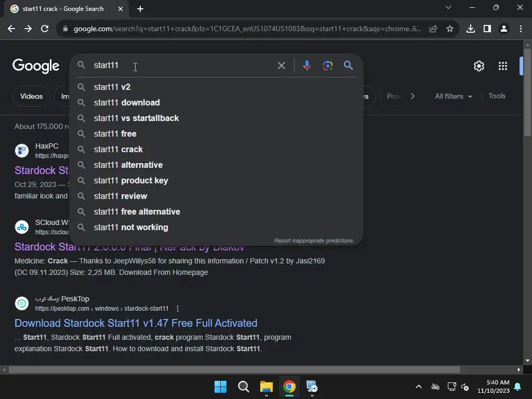
Task: Select suggestion start11 vs startallback
Action: [216, 118]
